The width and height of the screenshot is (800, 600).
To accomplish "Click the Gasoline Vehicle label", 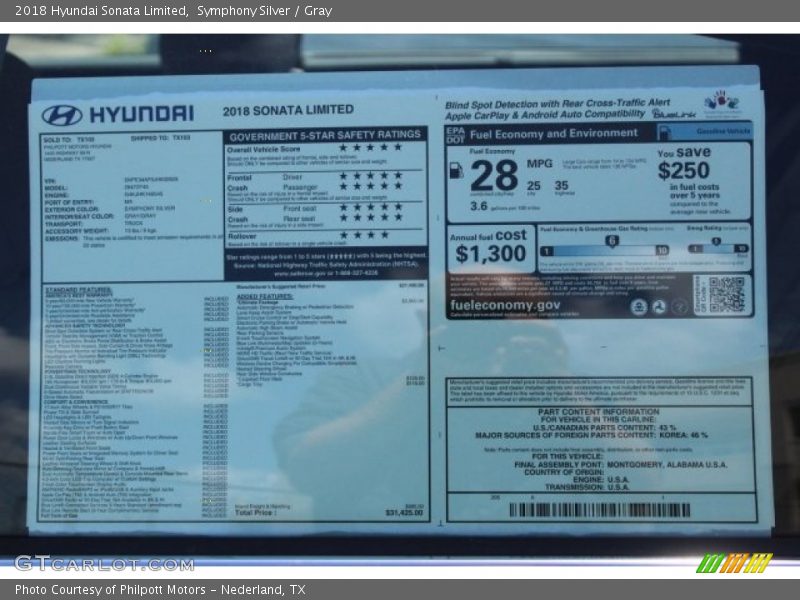I will click(x=723, y=131).
